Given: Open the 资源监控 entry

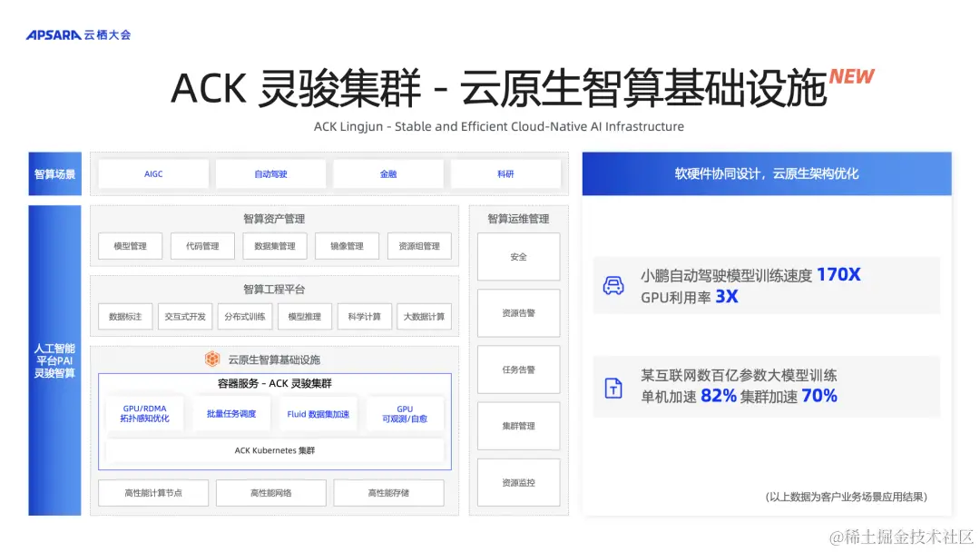Looking at the screenshot, I should click(x=518, y=481).
